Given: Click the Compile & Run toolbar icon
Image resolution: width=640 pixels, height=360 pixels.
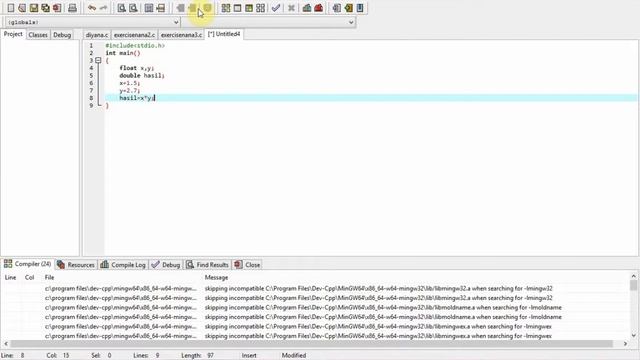Looking at the screenshot, I should click(x=249, y=8).
